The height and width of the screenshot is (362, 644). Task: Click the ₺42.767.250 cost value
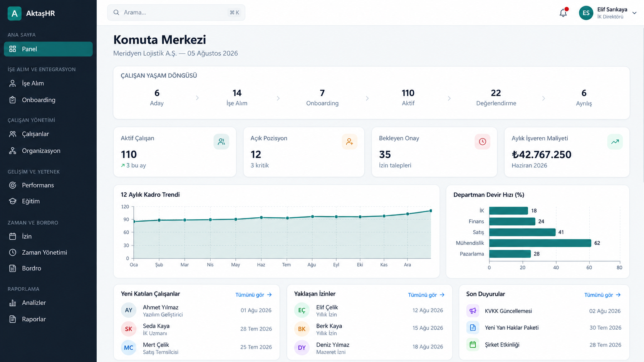coord(541,154)
